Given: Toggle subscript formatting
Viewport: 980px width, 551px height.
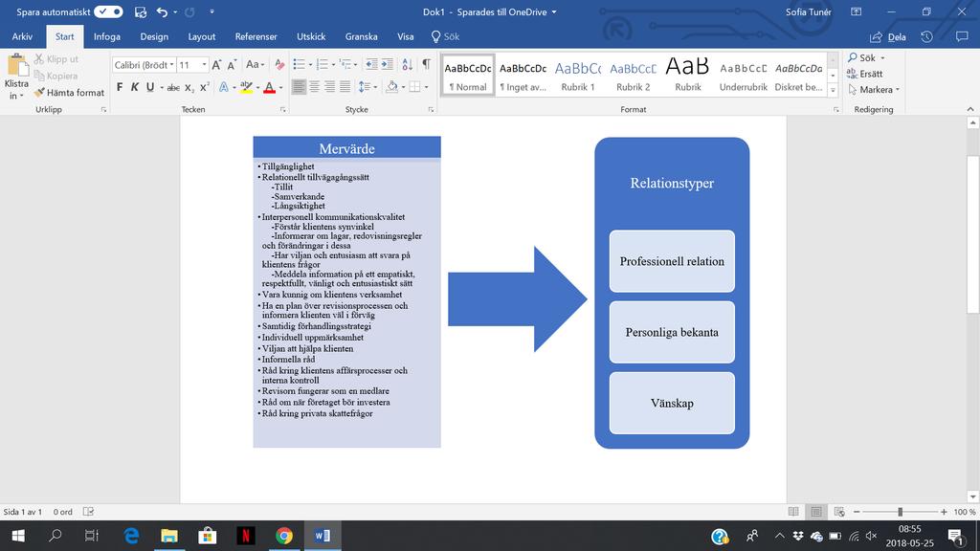Looking at the screenshot, I should point(189,87).
